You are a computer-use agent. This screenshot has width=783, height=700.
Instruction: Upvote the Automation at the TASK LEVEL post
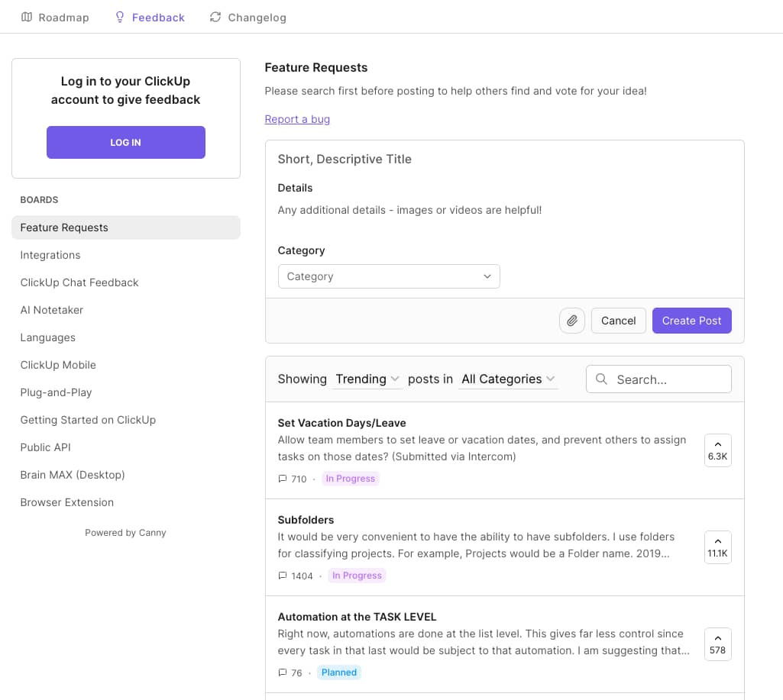coord(717,644)
